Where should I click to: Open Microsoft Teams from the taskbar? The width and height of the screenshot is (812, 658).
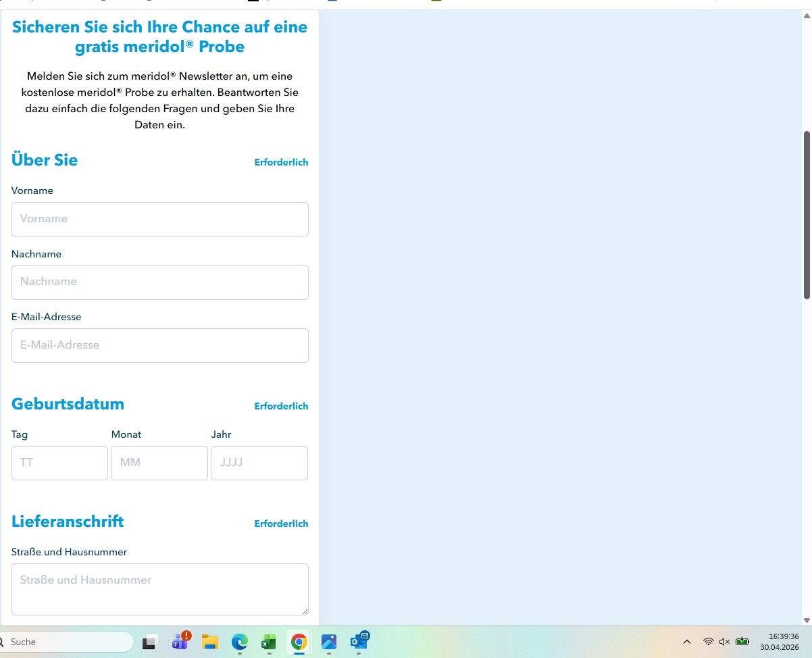tap(180, 641)
